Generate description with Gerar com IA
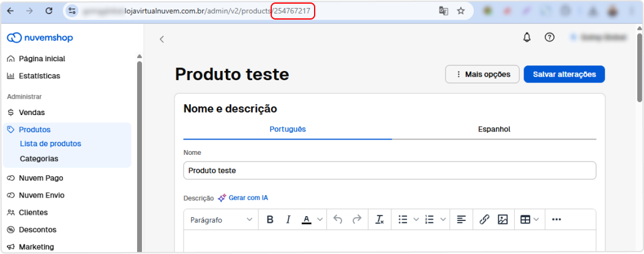Image resolution: width=644 pixels, height=254 pixels. click(243, 198)
